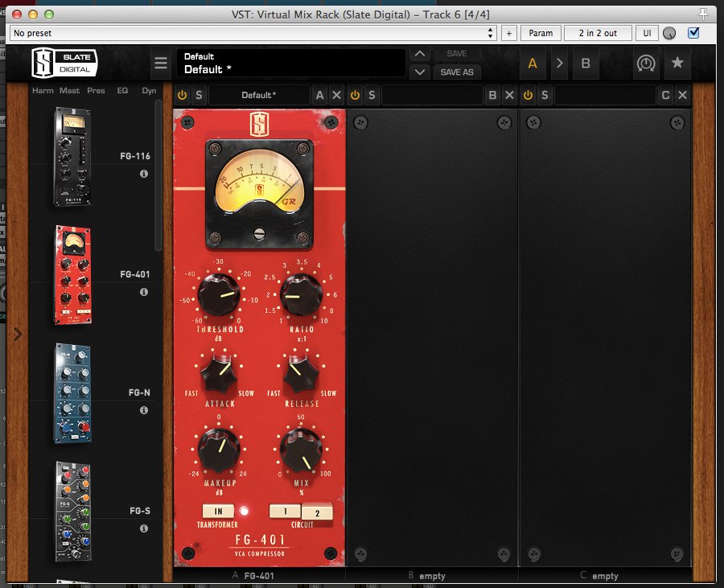The width and height of the screenshot is (724, 588).
Task: Solo slot B with S button
Action: pos(372,95)
